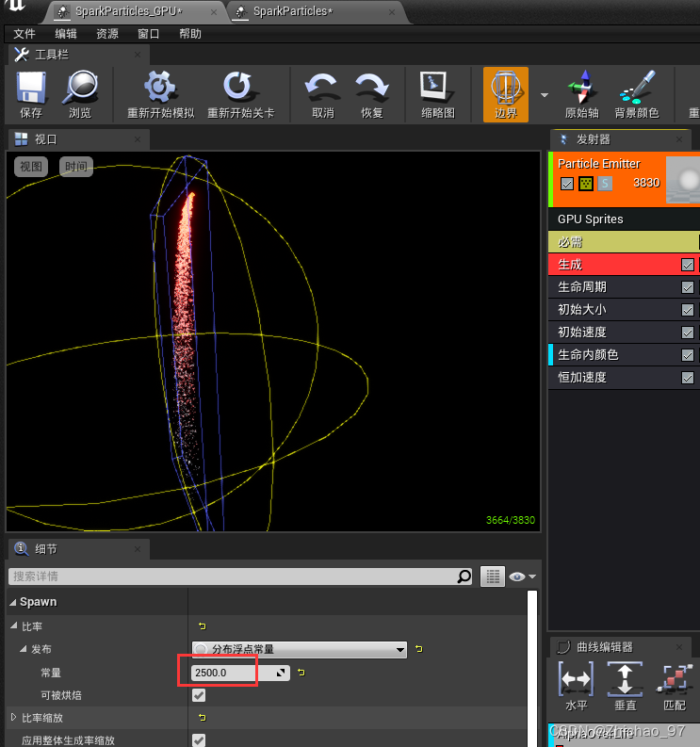Click the 原始轴 origin axis icon
This screenshot has width=700, height=747.
point(582,88)
